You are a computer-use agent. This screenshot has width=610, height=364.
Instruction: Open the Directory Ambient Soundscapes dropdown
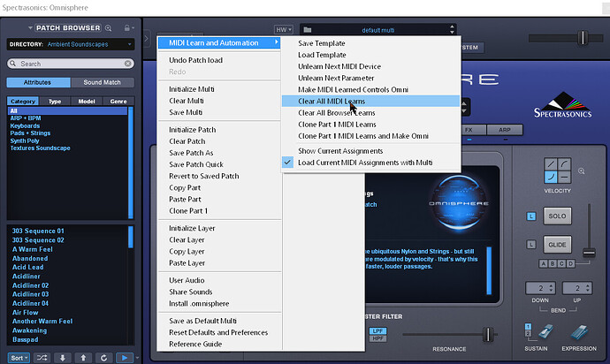coord(71,44)
